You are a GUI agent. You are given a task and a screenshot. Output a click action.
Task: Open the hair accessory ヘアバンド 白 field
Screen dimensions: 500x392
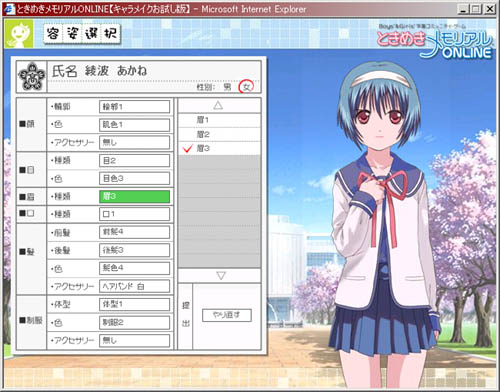click(134, 286)
